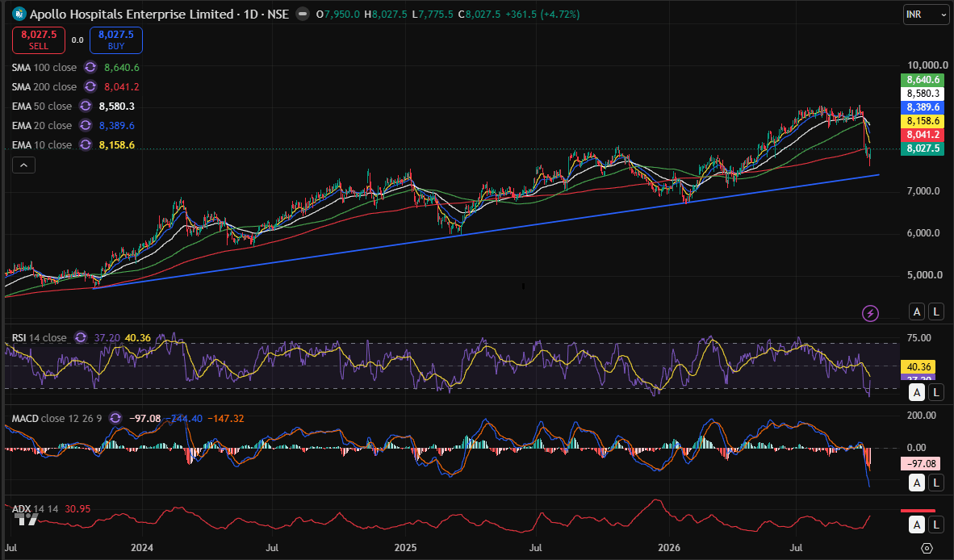
Task: Click the green 8,640.6 price scale label
Action: point(923,80)
